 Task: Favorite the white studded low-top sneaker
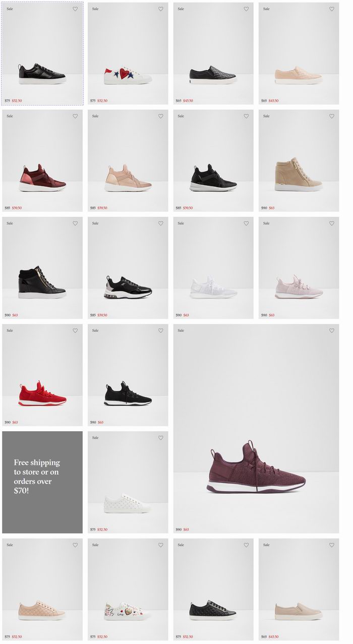pos(161,438)
